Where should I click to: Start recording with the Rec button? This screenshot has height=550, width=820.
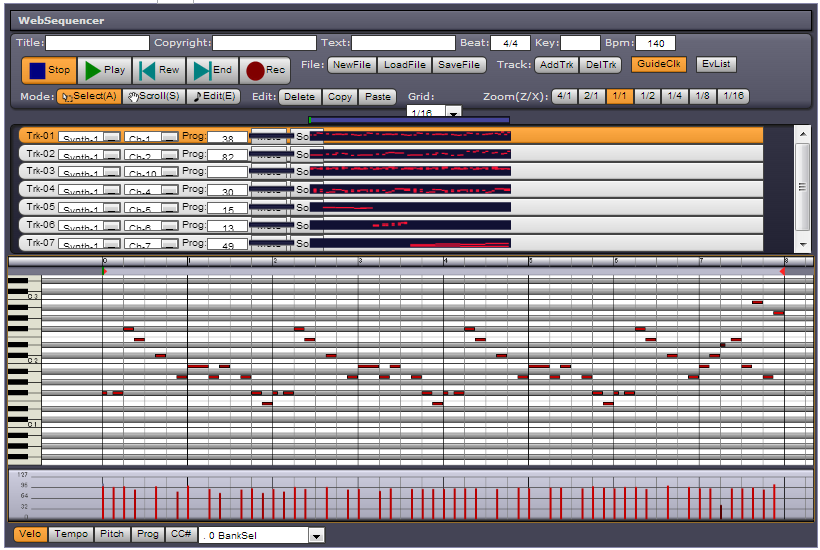pos(266,70)
